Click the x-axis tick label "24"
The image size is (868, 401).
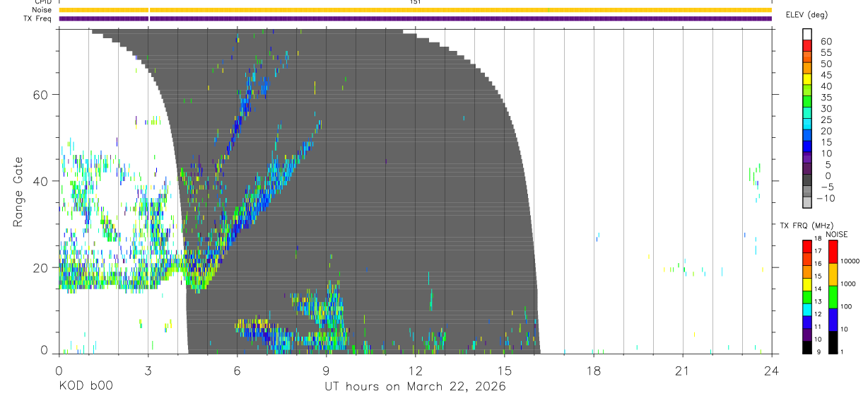771,371
